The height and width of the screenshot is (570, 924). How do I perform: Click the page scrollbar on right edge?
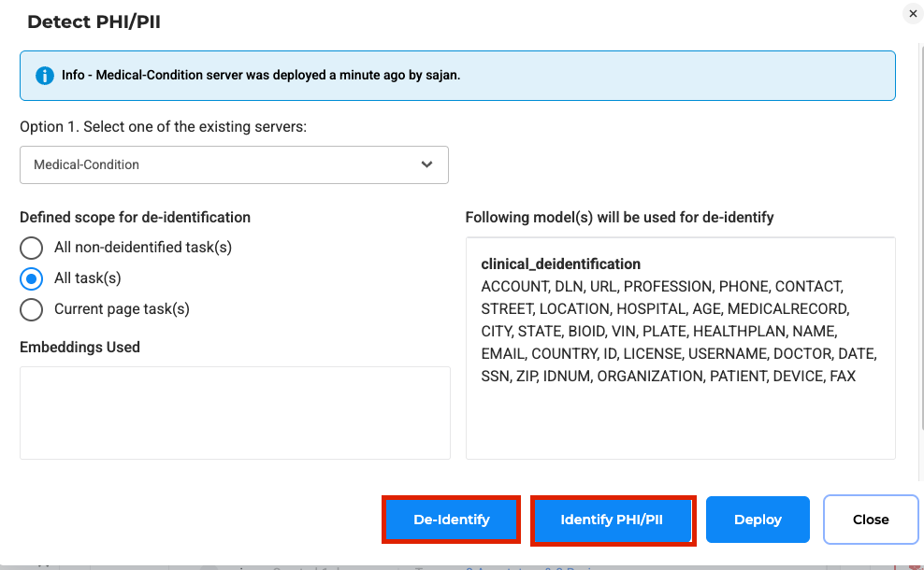(921, 235)
